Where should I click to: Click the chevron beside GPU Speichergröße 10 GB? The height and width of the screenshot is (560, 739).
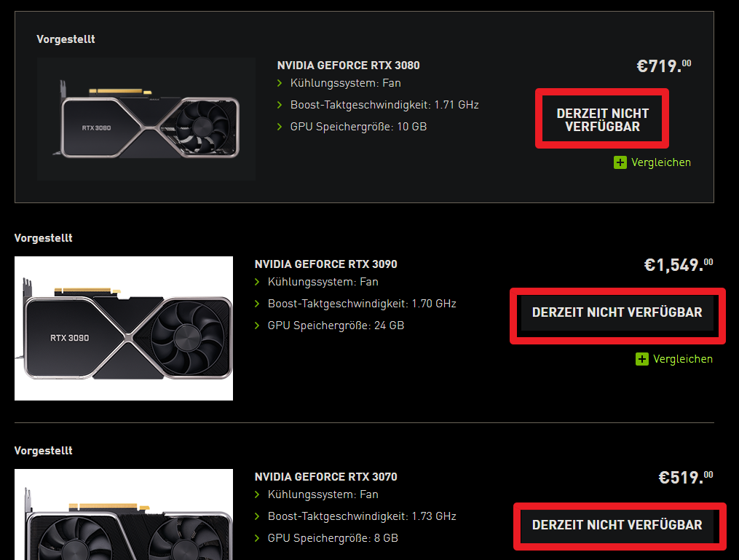pyautogui.click(x=280, y=127)
